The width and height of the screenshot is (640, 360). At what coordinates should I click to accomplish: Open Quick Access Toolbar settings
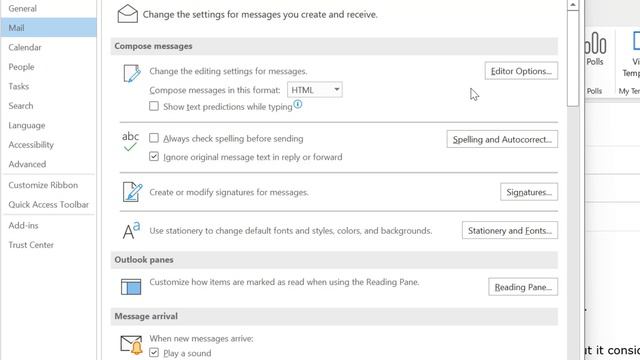[x=49, y=204]
